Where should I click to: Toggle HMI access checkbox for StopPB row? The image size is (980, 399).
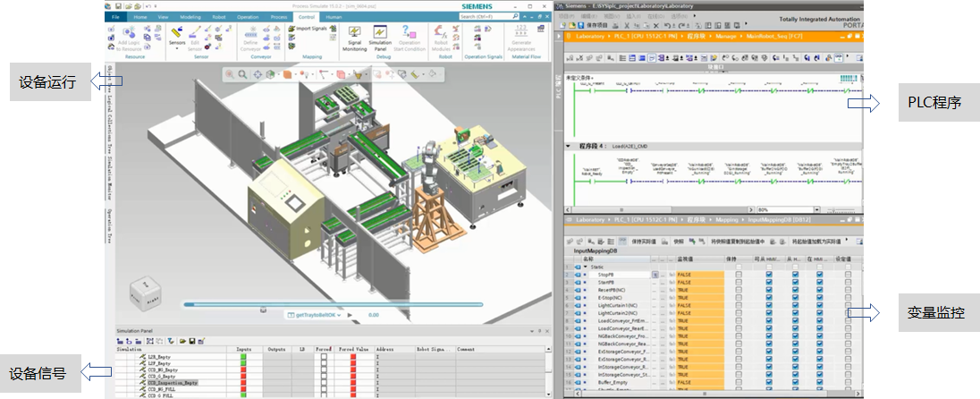coord(768,276)
